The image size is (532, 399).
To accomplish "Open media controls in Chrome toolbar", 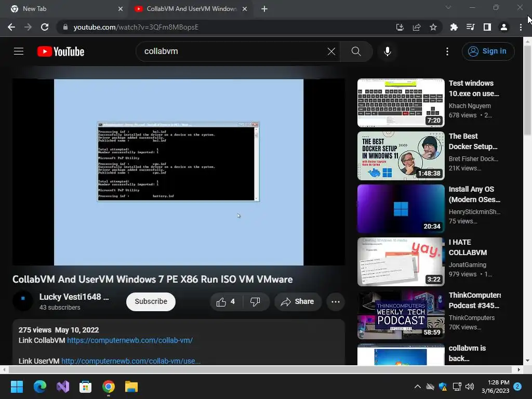I will [x=470, y=27].
